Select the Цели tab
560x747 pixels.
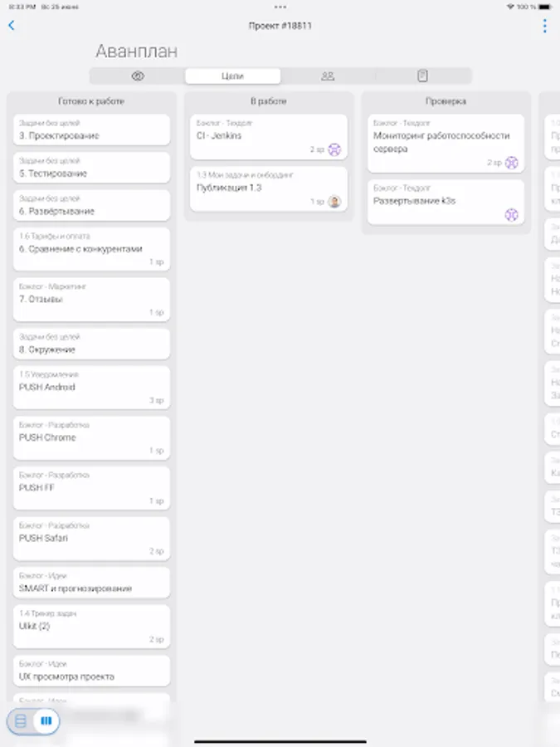(232, 76)
